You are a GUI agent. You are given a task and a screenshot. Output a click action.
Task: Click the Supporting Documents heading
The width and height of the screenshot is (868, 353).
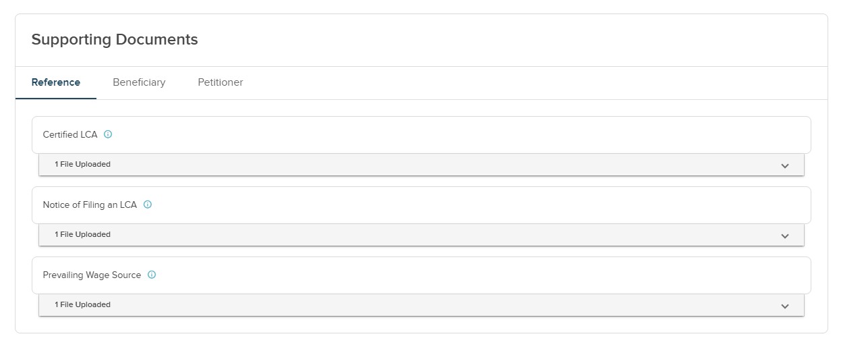coord(115,39)
